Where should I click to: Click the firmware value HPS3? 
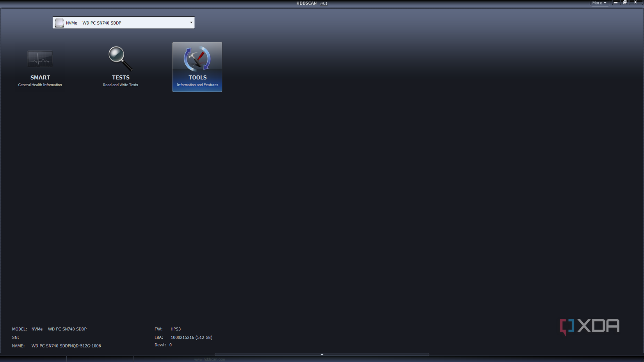pos(176,329)
